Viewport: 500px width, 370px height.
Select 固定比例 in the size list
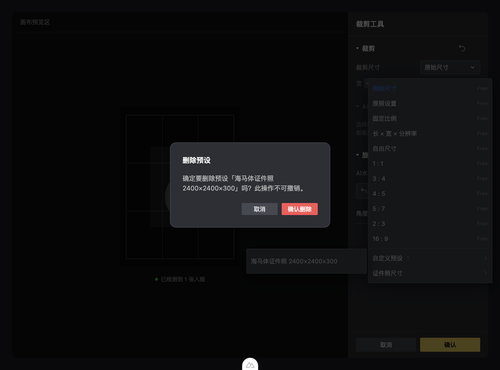click(430, 118)
